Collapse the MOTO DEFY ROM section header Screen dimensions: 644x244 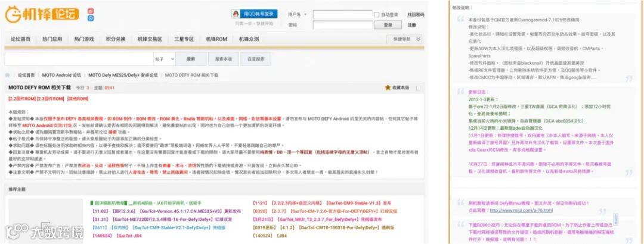[418, 87]
